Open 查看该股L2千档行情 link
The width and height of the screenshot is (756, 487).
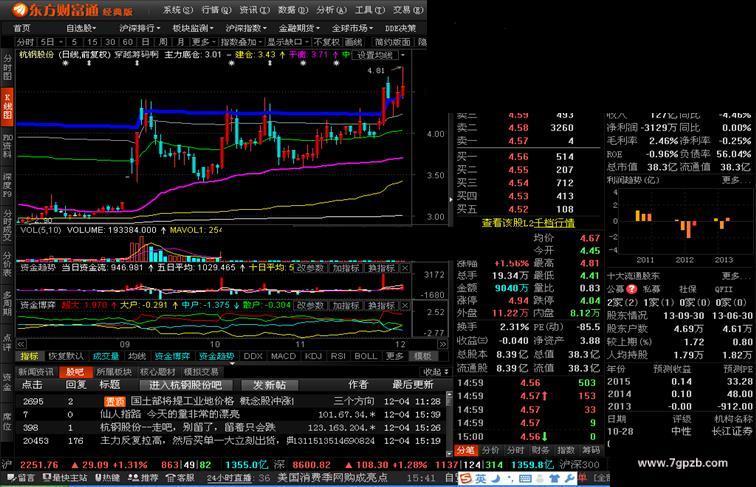coord(528,223)
